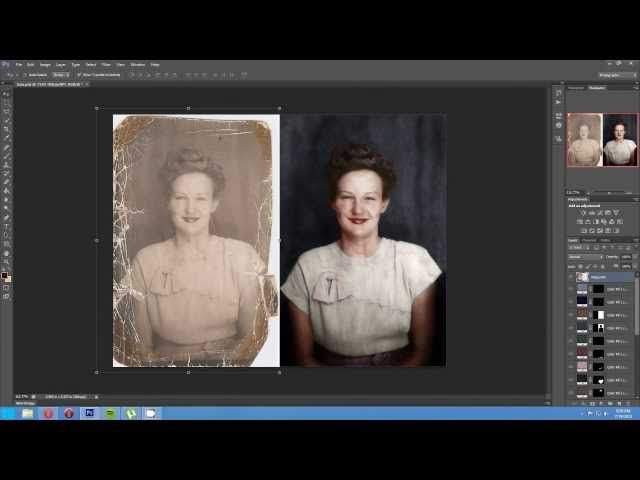Click the foreground color swatch

4,276
